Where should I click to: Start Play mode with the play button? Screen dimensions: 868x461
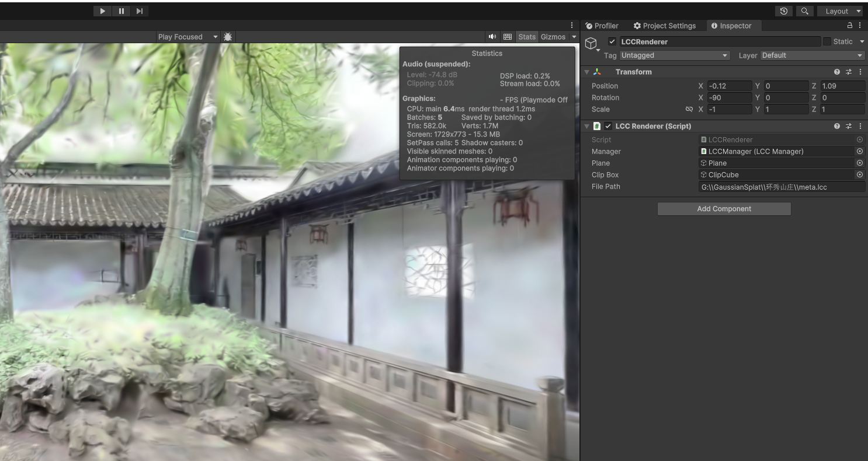coord(103,11)
